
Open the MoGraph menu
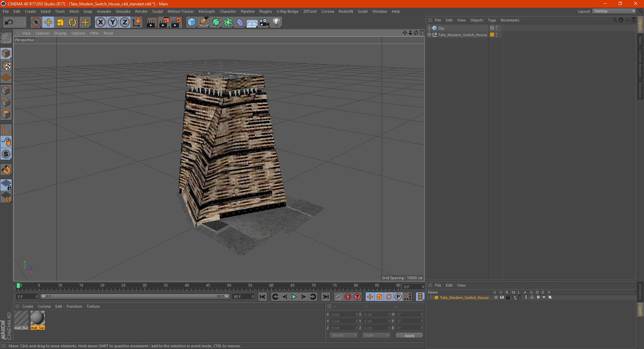click(207, 11)
